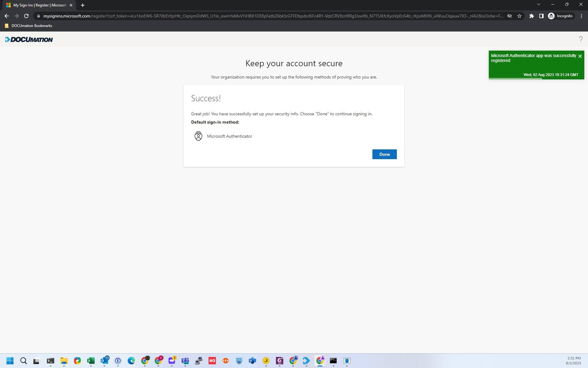The image size is (588, 368).
Task: Click the Done button
Action: [x=384, y=154]
